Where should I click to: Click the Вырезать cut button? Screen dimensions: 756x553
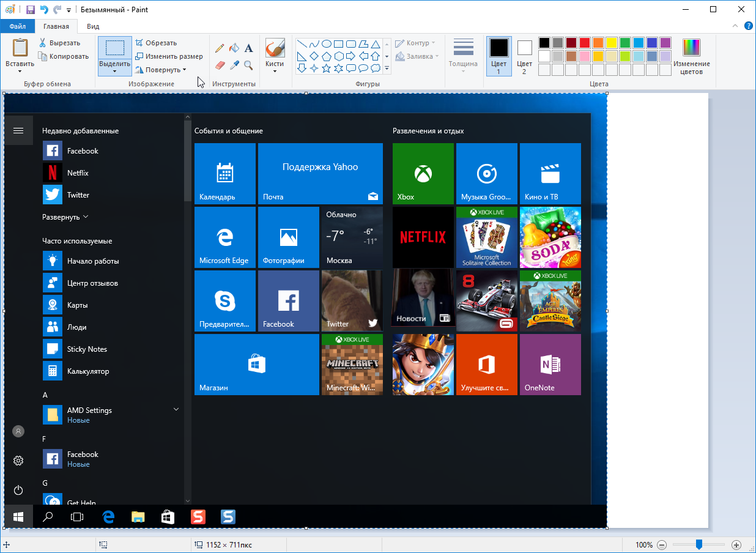click(x=60, y=43)
